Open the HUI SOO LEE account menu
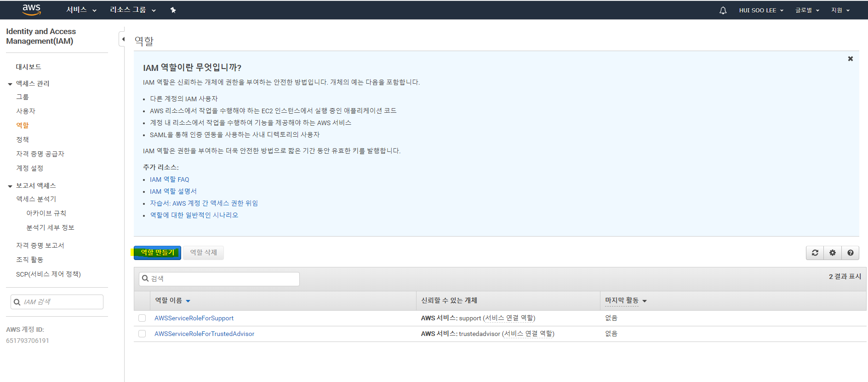The height and width of the screenshot is (382, 868). pos(761,10)
